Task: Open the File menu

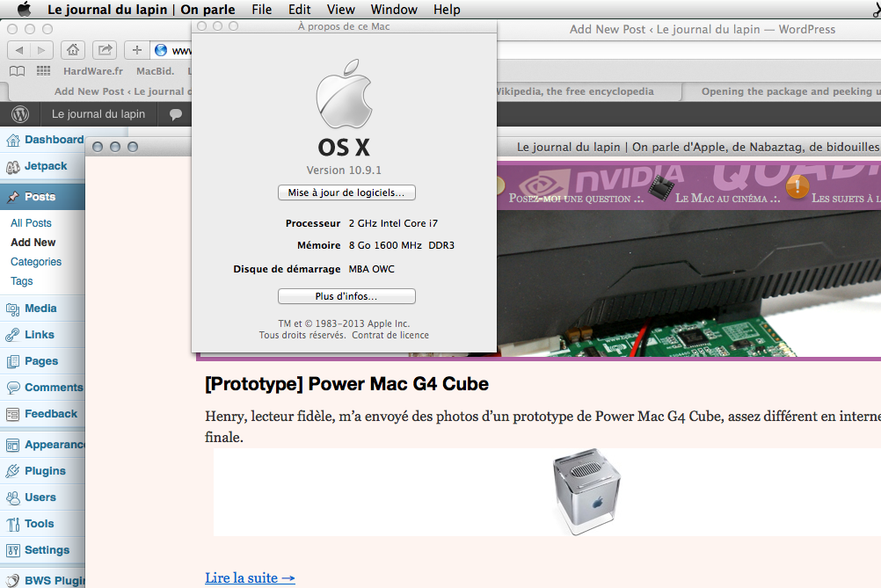Action: [261, 10]
